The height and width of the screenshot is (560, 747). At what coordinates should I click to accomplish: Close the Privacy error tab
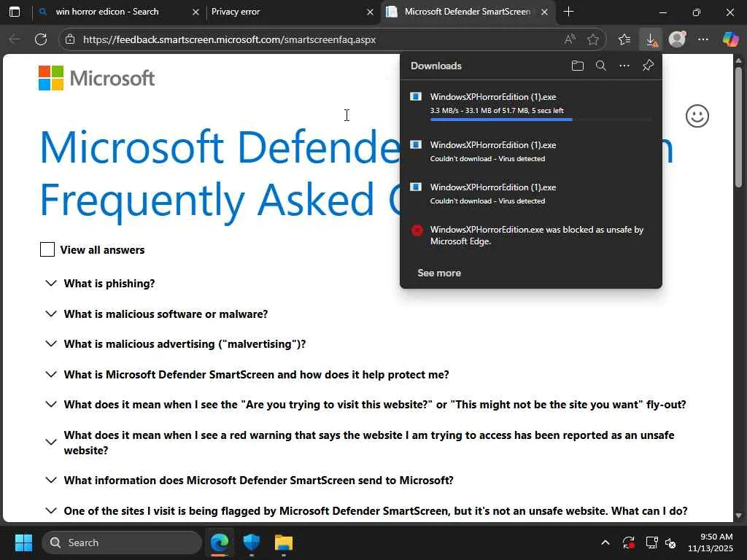click(x=370, y=12)
